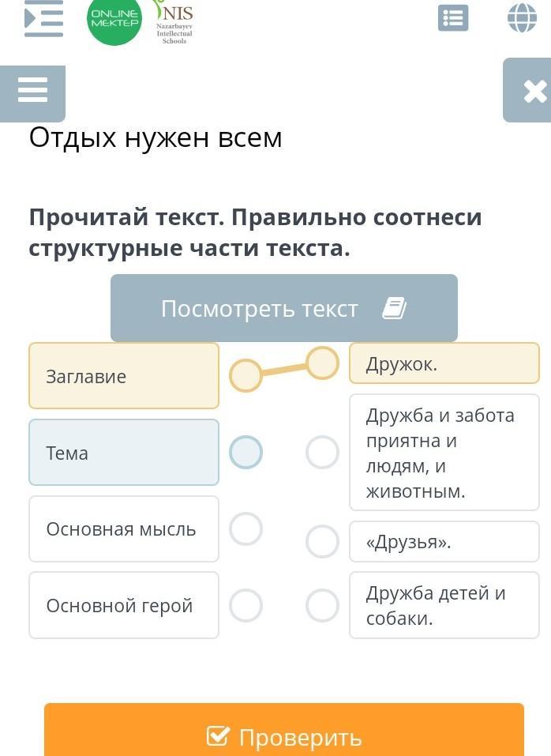The width and height of the screenshot is (551, 756).
Task: Select the connector circle next to Основной герой
Action: (x=246, y=606)
